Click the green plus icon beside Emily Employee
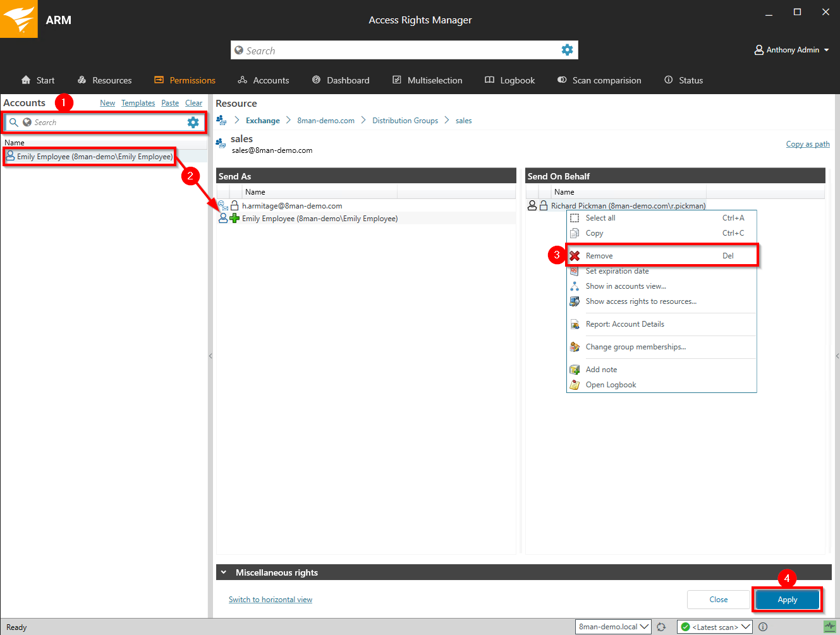The width and height of the screenshot is (840, 635). click(x=234, y=219)
